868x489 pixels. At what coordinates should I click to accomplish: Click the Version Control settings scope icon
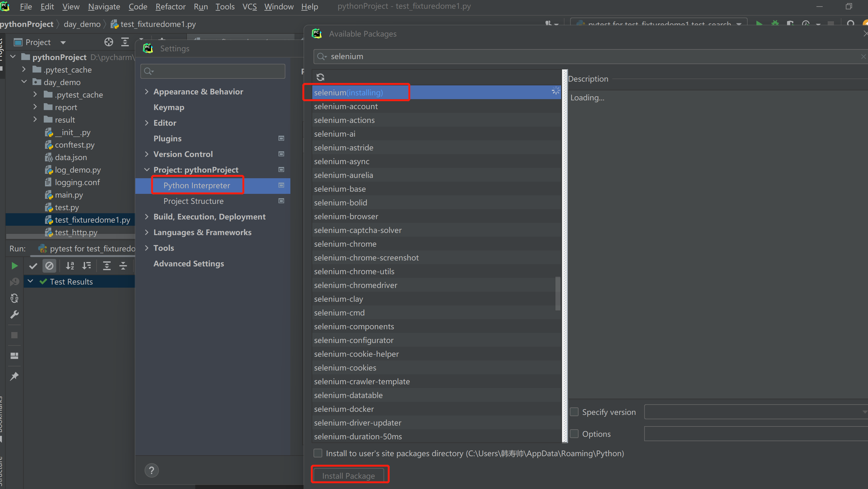click(281, 154)
